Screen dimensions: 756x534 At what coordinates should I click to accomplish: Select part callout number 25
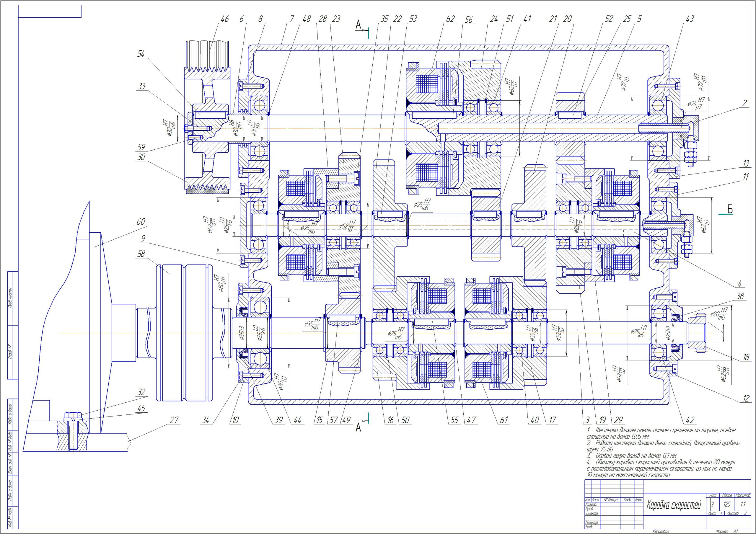click(627, 19)
